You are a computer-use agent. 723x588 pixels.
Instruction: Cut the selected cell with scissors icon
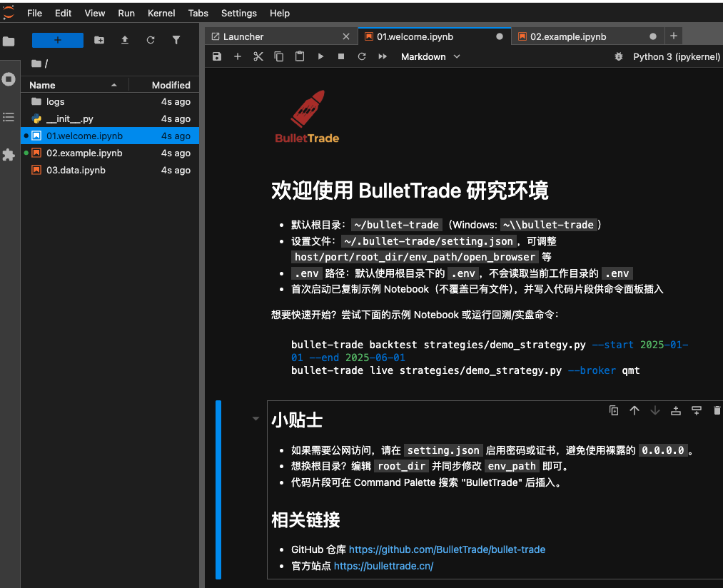(258, 56)
